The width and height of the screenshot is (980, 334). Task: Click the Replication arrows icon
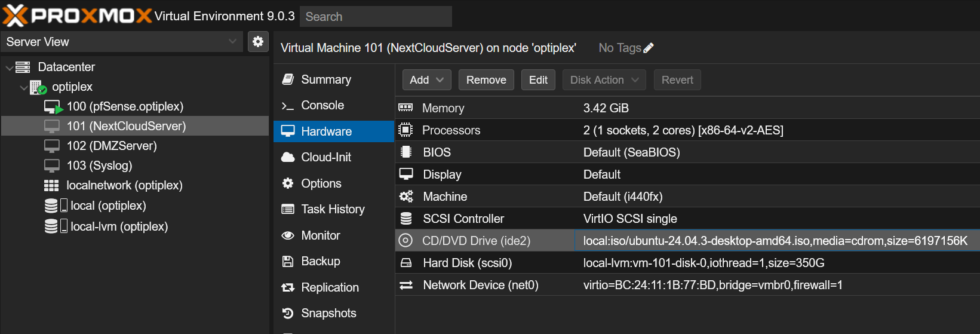click(x=288, y=287)
